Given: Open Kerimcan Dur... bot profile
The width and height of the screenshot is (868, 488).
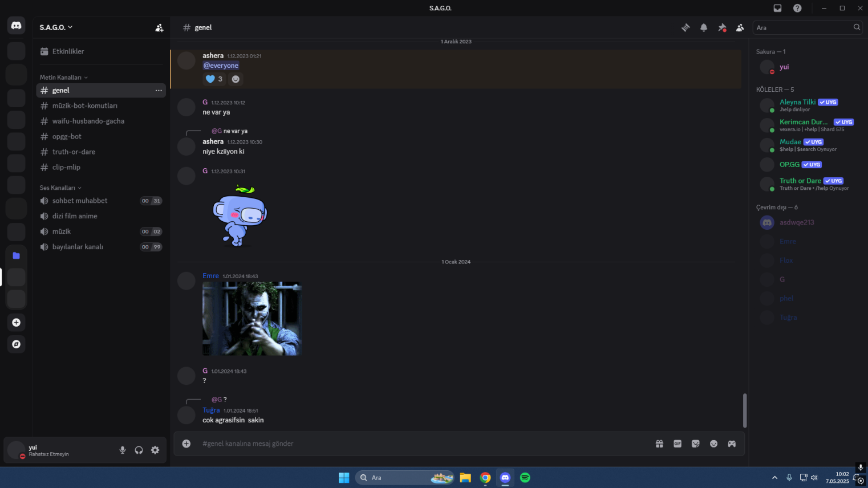Looking at the screenshot, I should [x=808, y=125].
